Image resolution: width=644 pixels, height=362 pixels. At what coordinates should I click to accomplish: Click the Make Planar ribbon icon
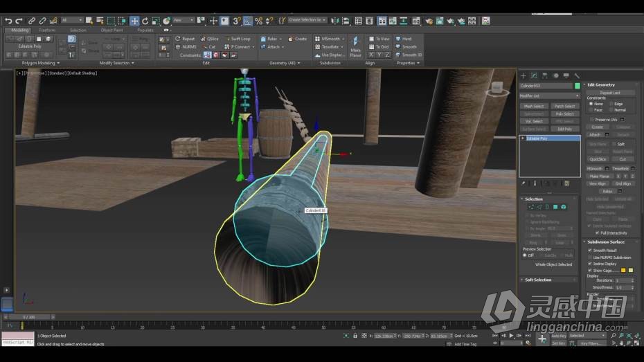356,46
